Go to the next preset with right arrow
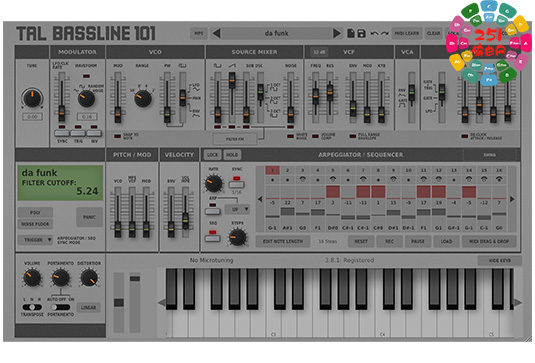 pyautogui.click(x=337, y=33)
